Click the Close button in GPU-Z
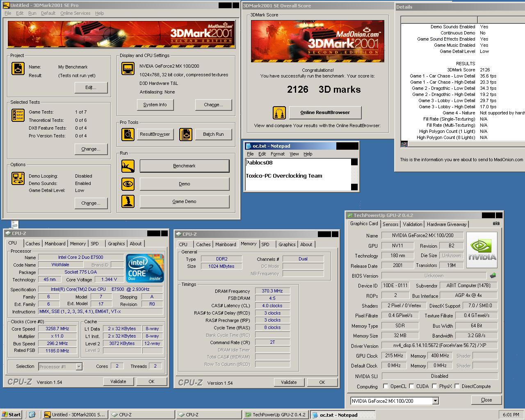Image resolution: width=525 pixels, height=420 pixels. 486,400
